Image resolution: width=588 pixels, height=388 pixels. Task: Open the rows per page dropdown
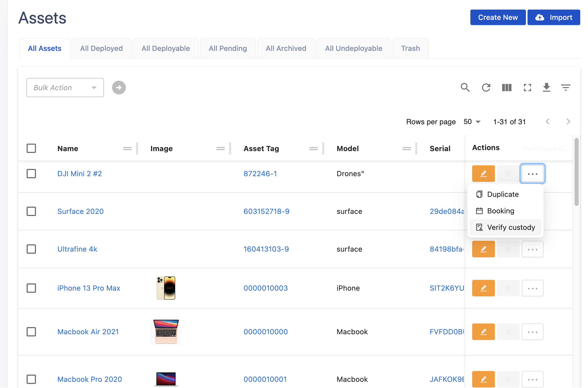coord(472,122)
